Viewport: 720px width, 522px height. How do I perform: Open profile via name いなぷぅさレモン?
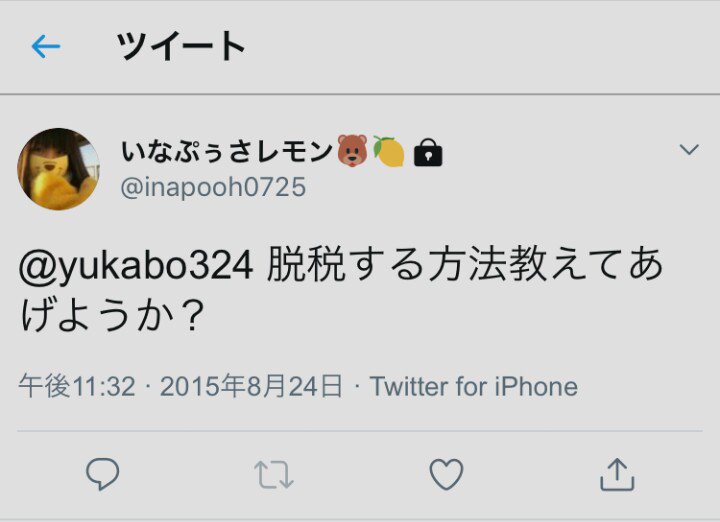click(x=227, y=152)
